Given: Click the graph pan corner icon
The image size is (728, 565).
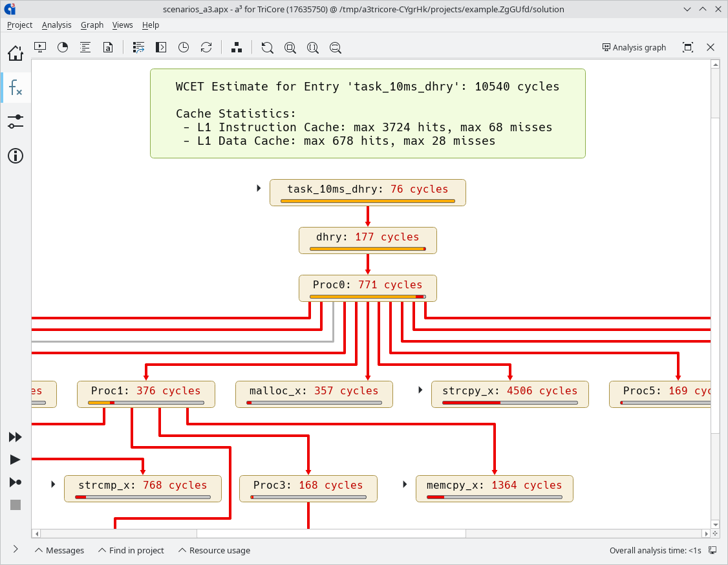Looking at the screenshot, I should tap(715, 534).
